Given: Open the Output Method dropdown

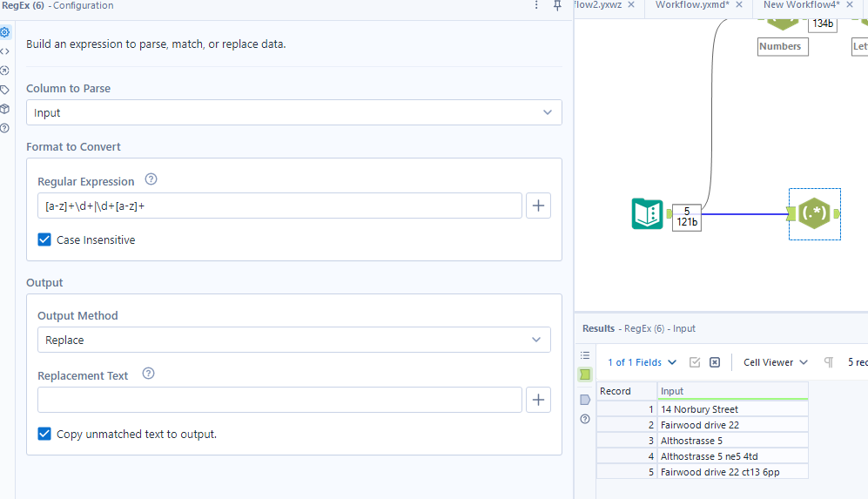Looking at the screenshot, I should coord(294,340).
